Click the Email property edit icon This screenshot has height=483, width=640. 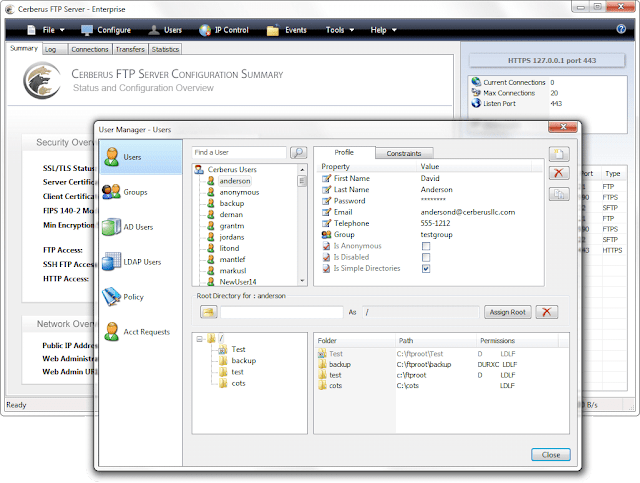(326, 212)
